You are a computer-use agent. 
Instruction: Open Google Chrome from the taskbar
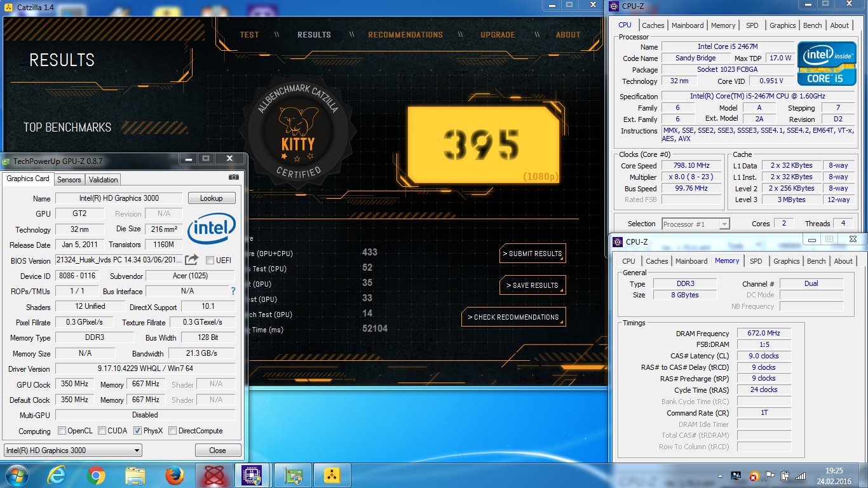pyautogui.click(x=96, y=475)
